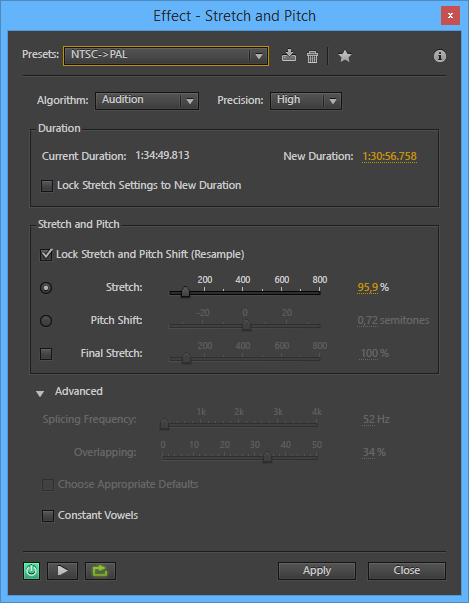The height and width of the screenshot is (603, 469).
Task: Delete the selected preset via trash icon
Action: tap(313, 57)
